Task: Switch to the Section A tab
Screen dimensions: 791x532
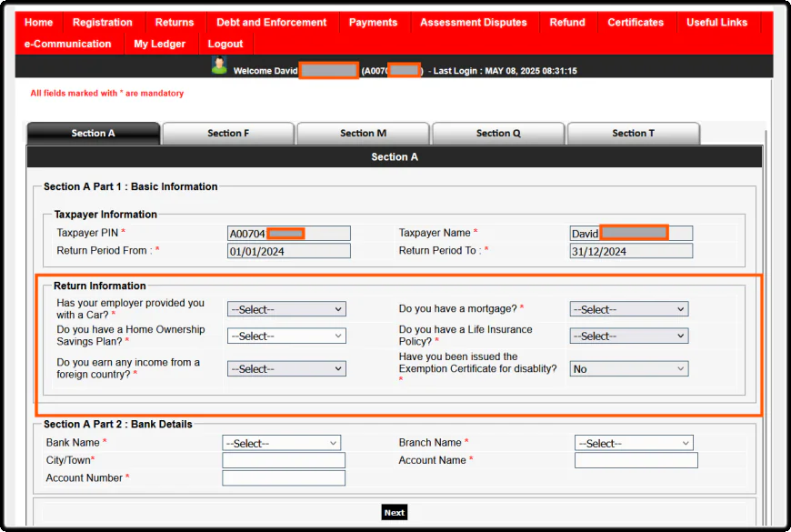Action: pos(94,134)
